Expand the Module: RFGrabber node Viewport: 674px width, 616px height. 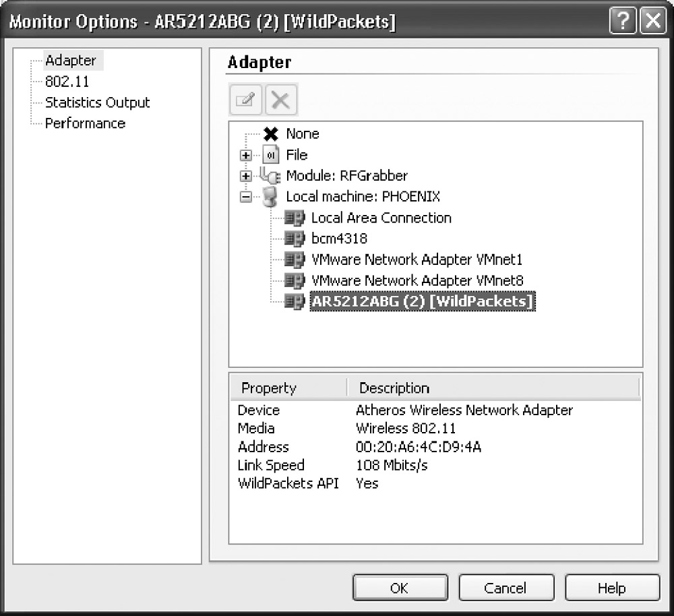click(246, 176)
